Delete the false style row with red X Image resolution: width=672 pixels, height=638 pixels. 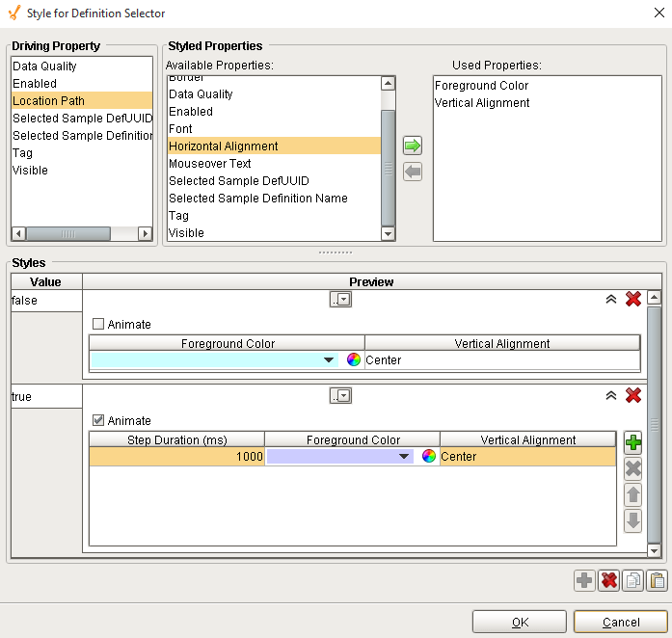[633, 299]
